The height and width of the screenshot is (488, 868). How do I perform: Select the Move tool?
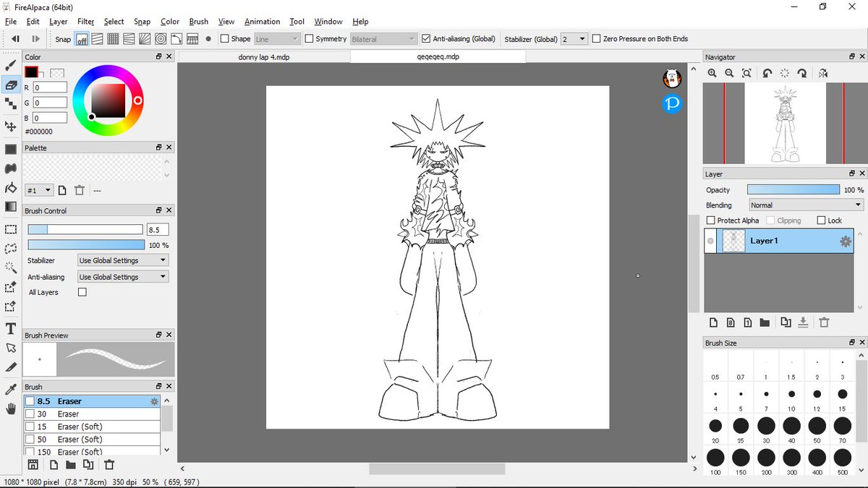[x=11, y=127]
